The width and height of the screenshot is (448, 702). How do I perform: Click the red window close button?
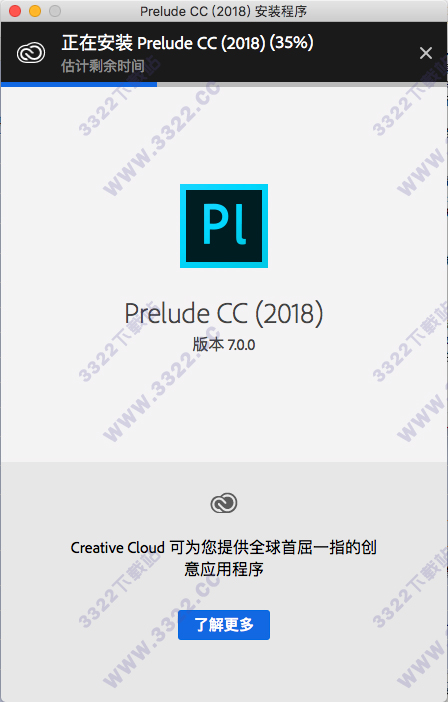point(15,11)
